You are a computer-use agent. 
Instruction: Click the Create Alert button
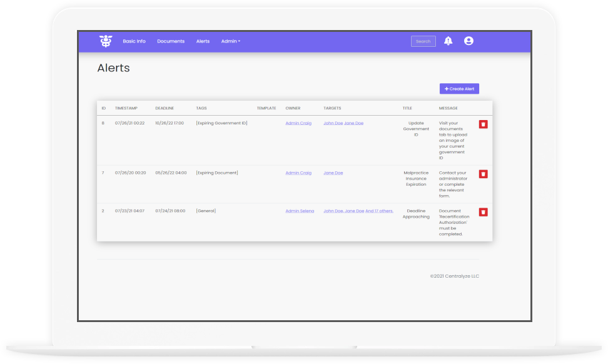tap(459, 89)
